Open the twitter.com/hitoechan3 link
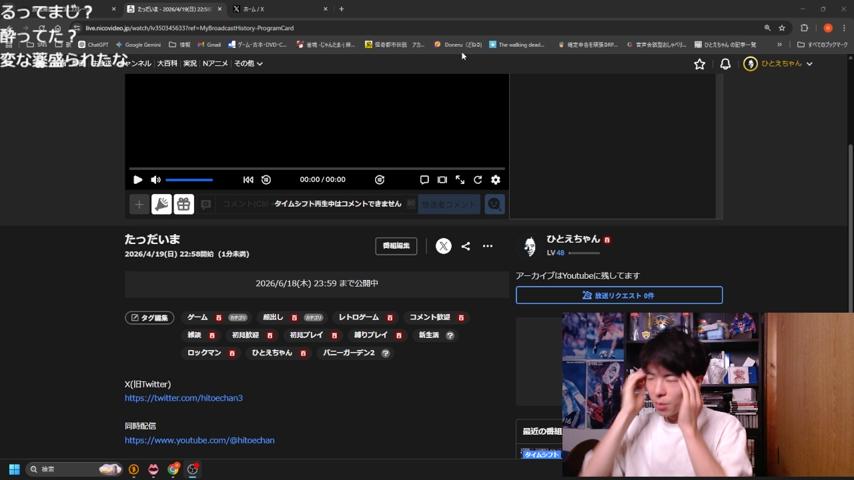Screen dimensions: 854x480 click(184, 398)
